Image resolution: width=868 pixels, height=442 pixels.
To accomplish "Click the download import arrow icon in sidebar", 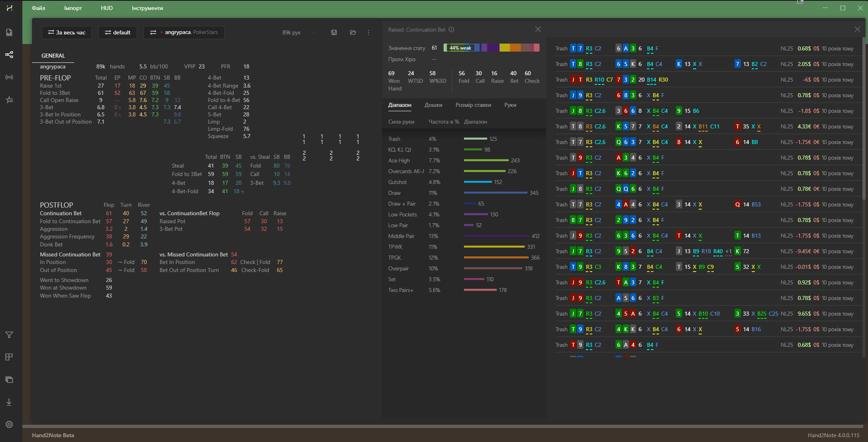I will click(x=9, y=402).
